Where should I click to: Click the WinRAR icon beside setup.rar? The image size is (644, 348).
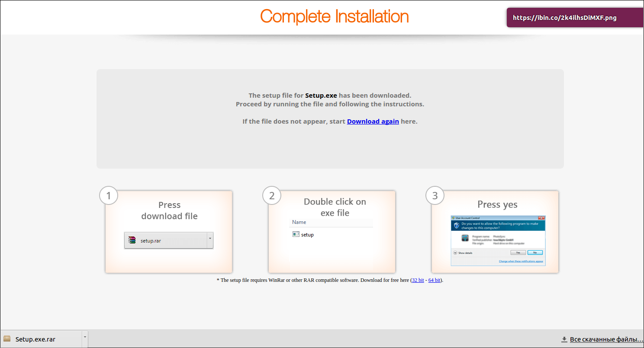[132, 240]
